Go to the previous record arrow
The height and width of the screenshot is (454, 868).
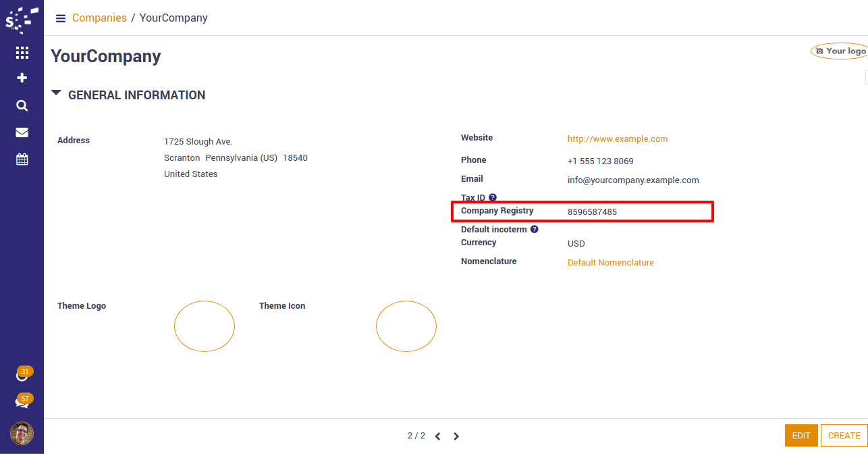click(x=437, y=436)
